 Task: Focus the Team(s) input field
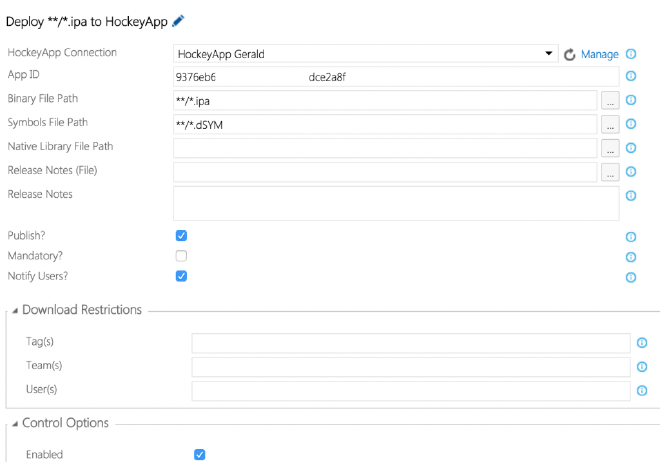point(411,367)
